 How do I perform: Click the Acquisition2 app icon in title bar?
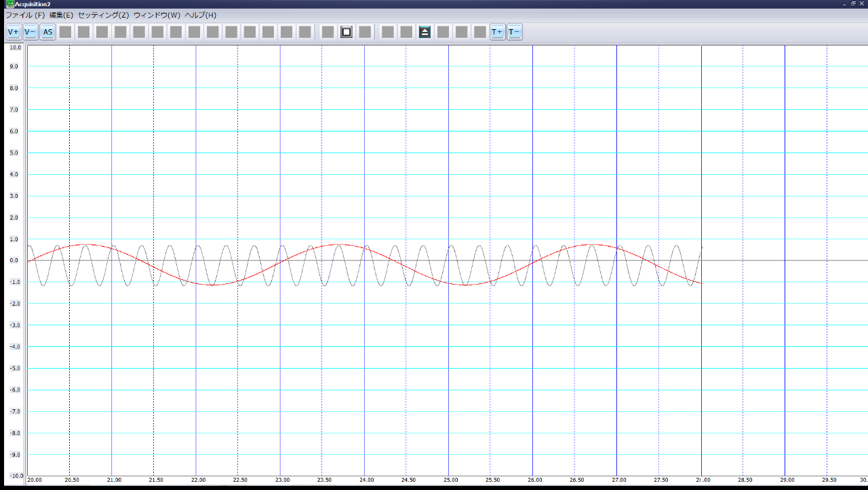(9, 4)
